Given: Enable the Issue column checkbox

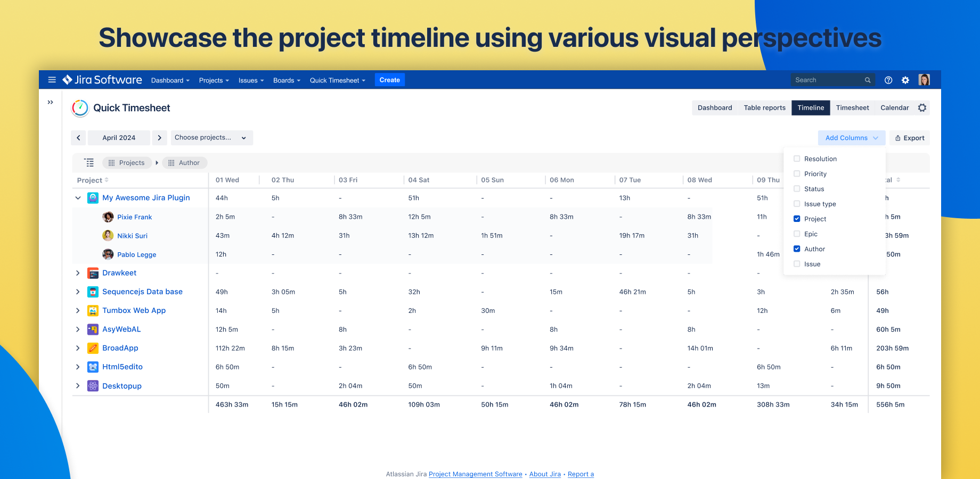Looking at the screenshot, I should (x=797, y=263).
